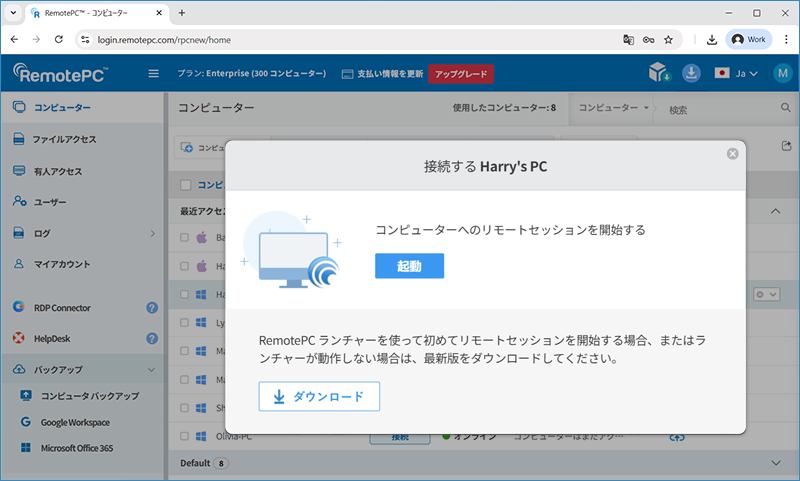The height and width of the screenshot is (481, 800).
Task: Click the browser reload button
Action: (x=59, y=39)
